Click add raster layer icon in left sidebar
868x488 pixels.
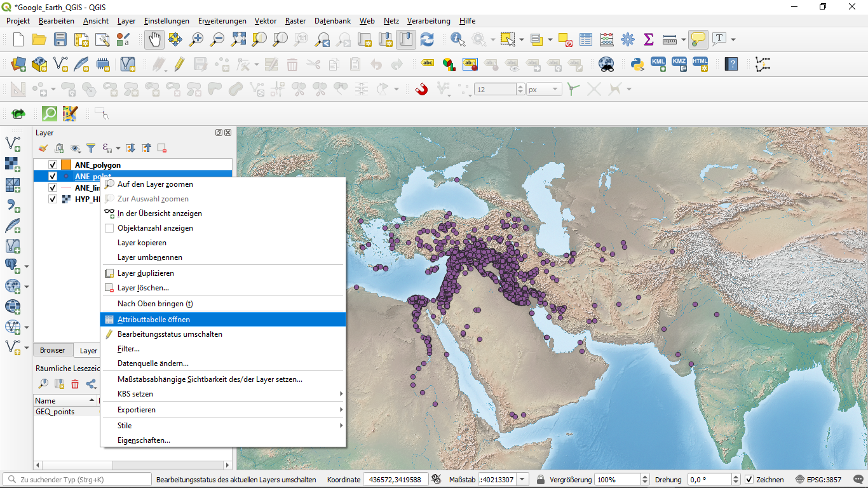click(13, 164)
